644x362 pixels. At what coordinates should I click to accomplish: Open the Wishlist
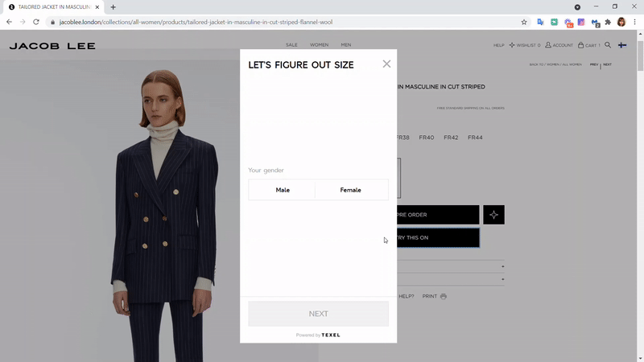coord(524,45)
